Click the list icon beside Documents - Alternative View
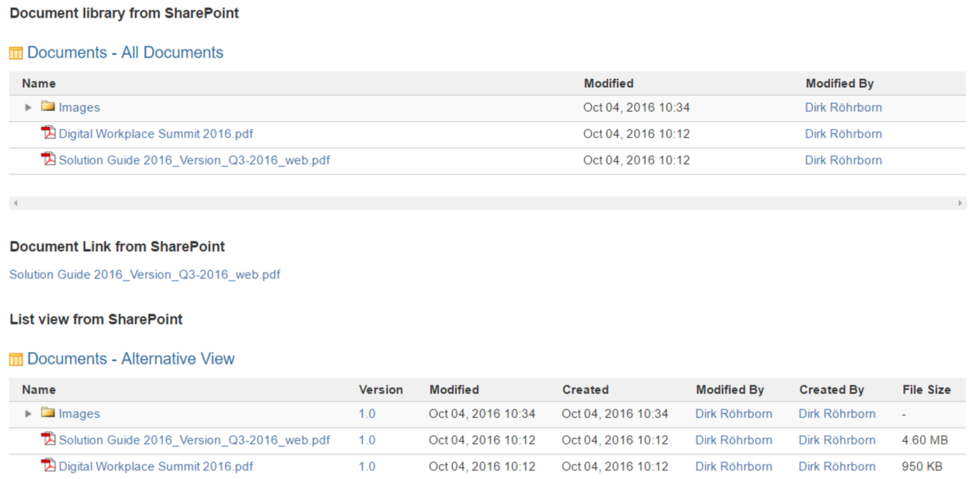Screen dimensions: 980x479 click(x=16, y=359)
